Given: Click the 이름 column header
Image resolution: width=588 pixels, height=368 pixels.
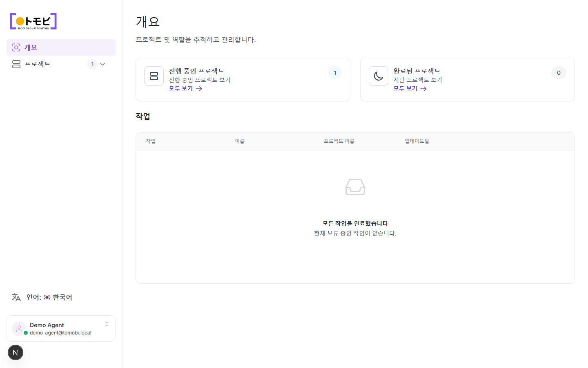Looking at the screenshot, I should tap(240, 141).
